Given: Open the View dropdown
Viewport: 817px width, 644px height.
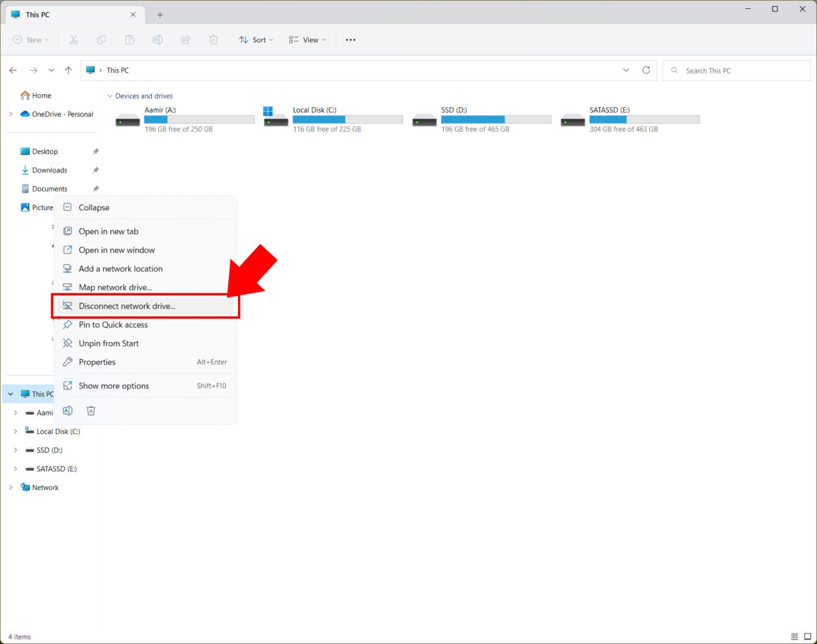Looking at the screenshot, I should click(x=307, y=40).
